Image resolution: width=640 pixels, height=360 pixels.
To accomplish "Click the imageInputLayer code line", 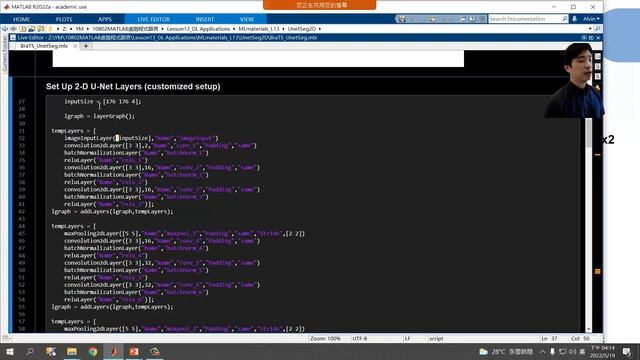I will click(141, 138).
